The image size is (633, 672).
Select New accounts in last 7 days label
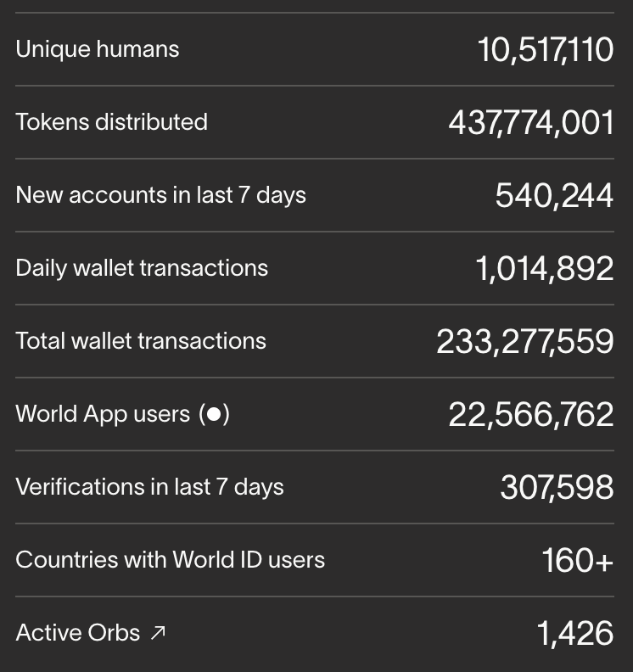(x=160, y=195)
